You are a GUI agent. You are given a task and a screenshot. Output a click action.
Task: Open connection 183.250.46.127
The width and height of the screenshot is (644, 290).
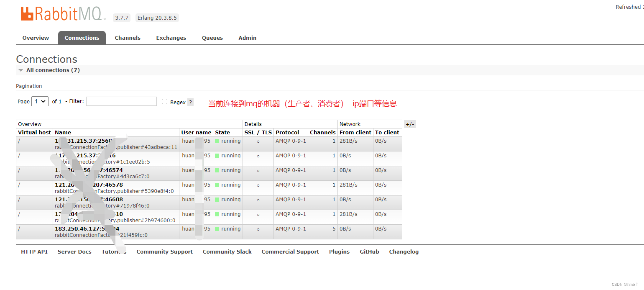87,229
